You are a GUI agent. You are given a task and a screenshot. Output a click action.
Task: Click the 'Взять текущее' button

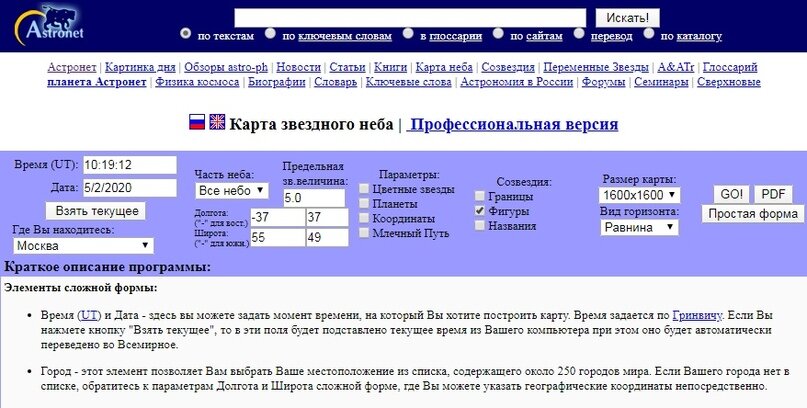[96, 211]
